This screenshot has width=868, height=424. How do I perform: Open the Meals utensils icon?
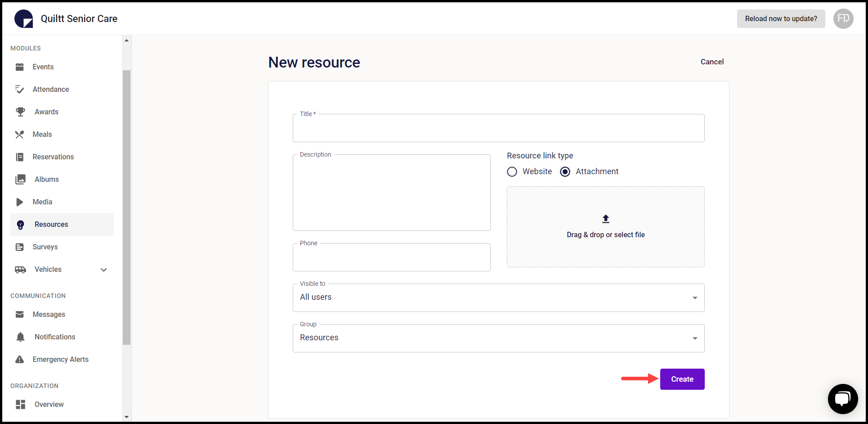coord(20,134)
